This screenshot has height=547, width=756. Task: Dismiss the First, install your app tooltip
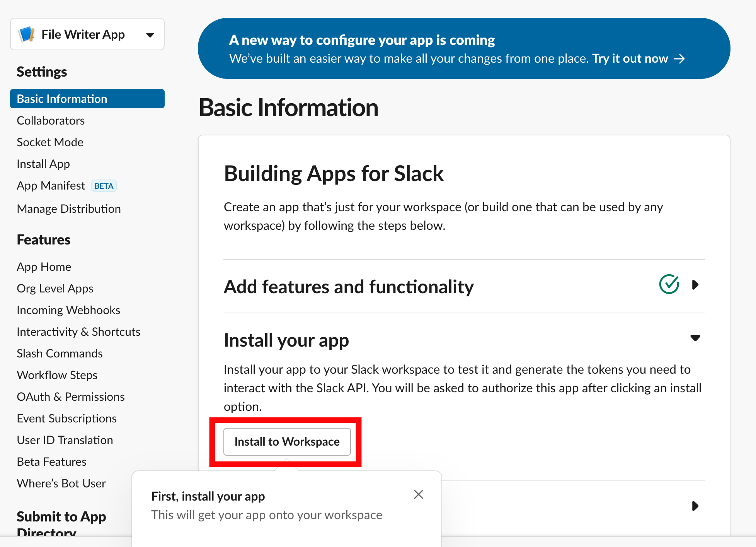click(419, 494)
